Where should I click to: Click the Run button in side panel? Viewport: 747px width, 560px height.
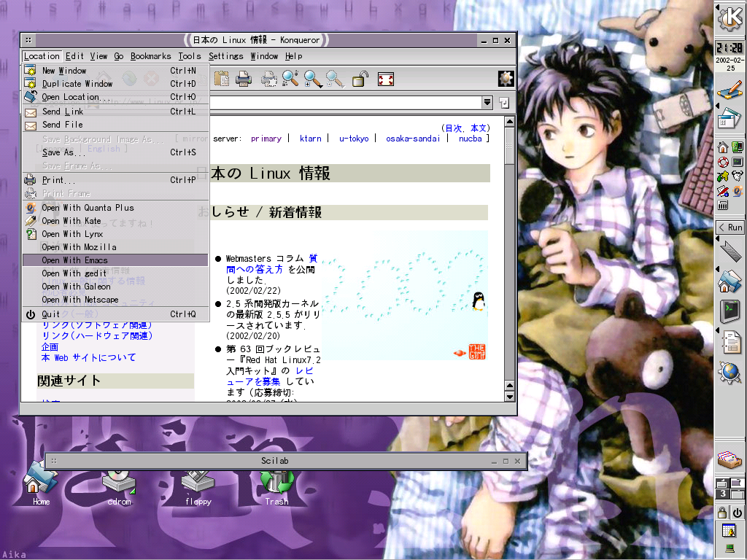[729, 227]
